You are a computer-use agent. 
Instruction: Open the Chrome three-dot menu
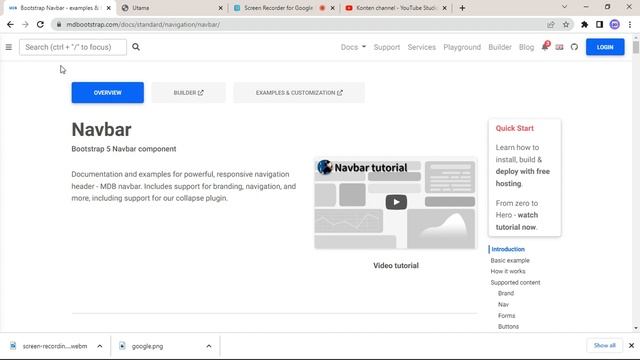coord(630,24)
